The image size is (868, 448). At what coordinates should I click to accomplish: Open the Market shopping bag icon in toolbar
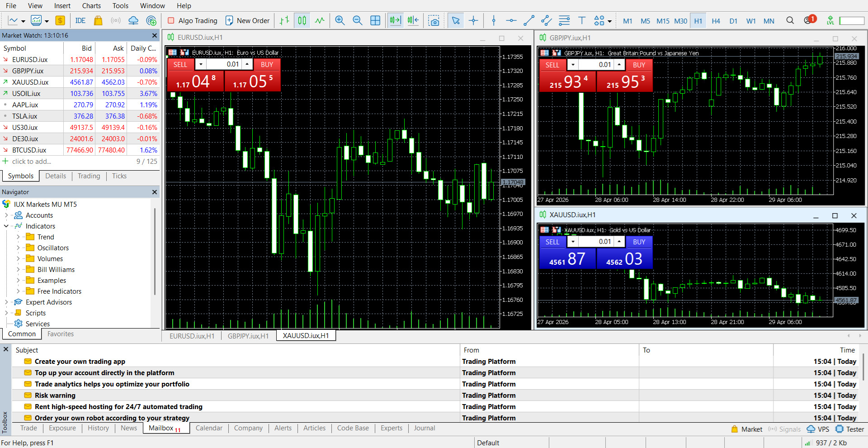pos(98,20)
